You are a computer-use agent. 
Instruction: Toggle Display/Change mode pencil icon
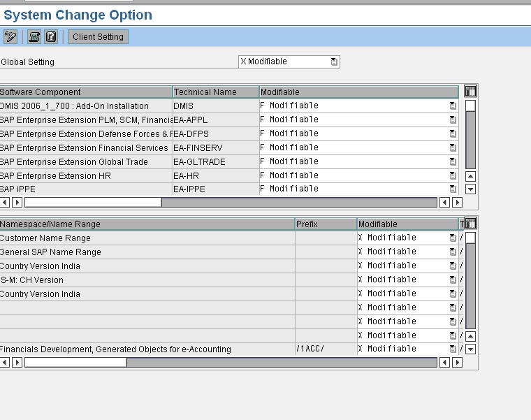click(x=10, y=36)
